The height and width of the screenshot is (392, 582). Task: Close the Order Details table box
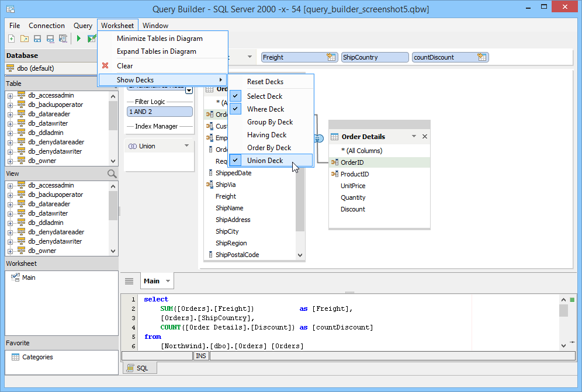[x=425, y=137]
